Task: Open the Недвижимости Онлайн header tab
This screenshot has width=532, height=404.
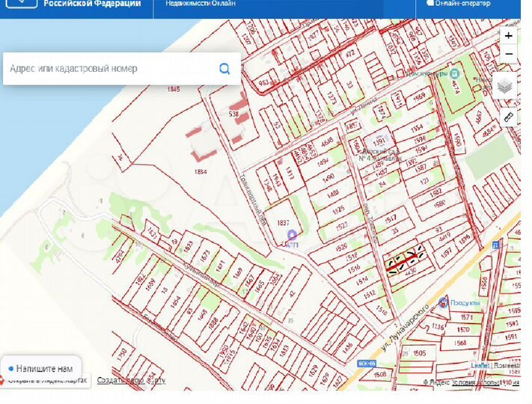Action: (200, 4)
